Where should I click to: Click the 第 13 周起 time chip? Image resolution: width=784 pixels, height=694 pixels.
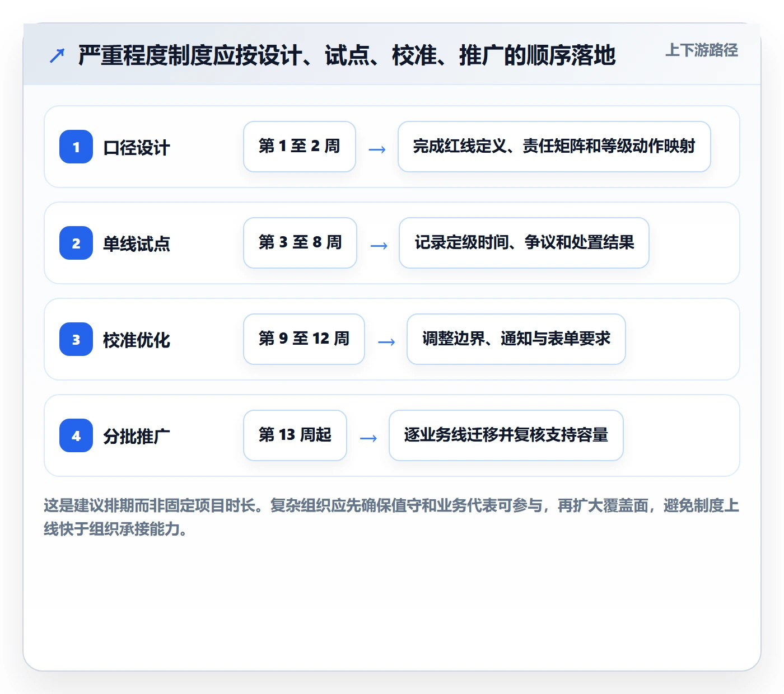pyautogui.click(x=295, y=435)
